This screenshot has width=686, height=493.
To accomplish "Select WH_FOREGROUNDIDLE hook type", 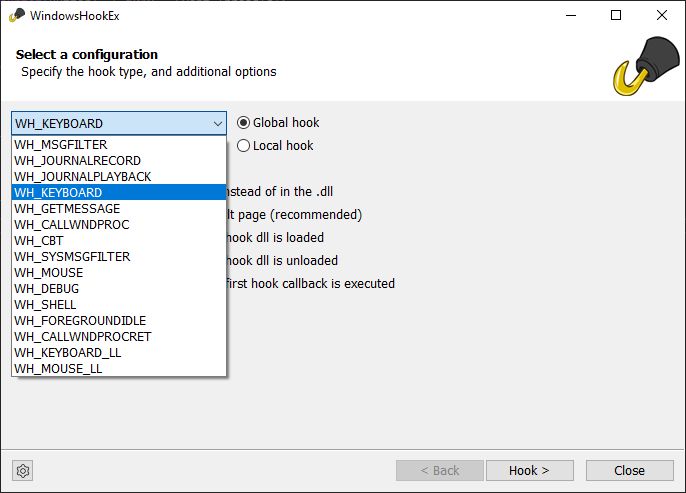I will point(119,321).
